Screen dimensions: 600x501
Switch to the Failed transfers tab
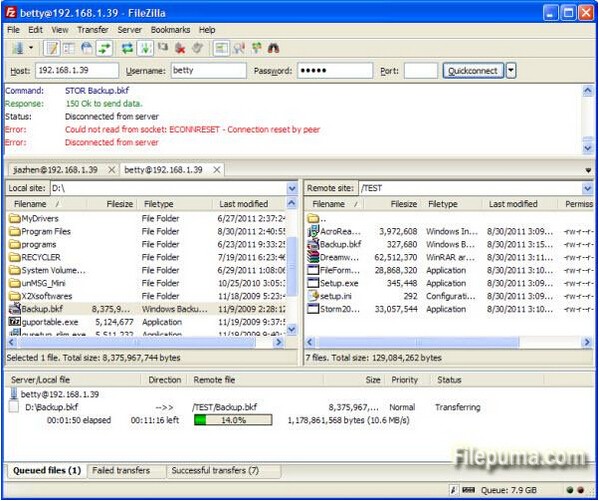[121, 470]
